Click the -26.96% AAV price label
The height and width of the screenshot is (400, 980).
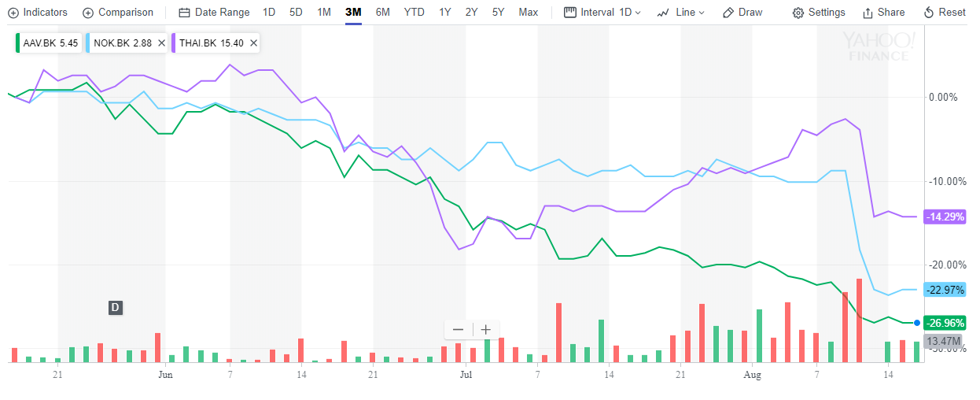pos(945,323)
